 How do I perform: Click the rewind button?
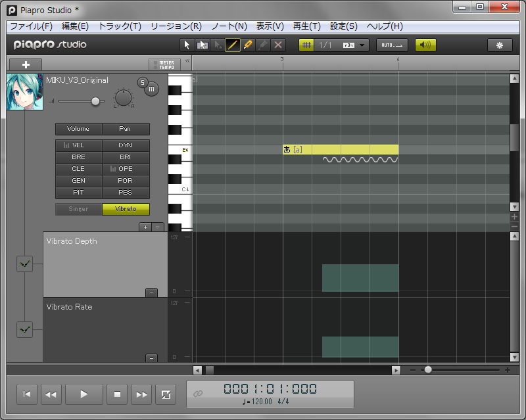tap(51, 394)
